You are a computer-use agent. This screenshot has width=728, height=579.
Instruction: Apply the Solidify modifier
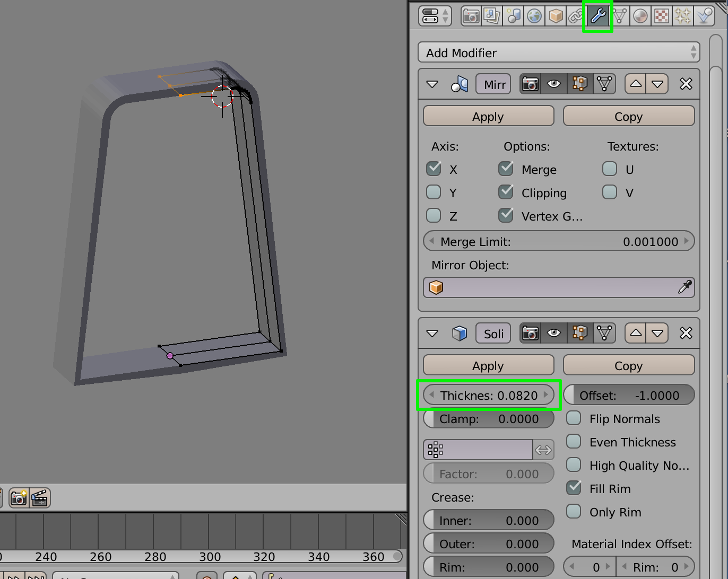(x=488, y=365)
